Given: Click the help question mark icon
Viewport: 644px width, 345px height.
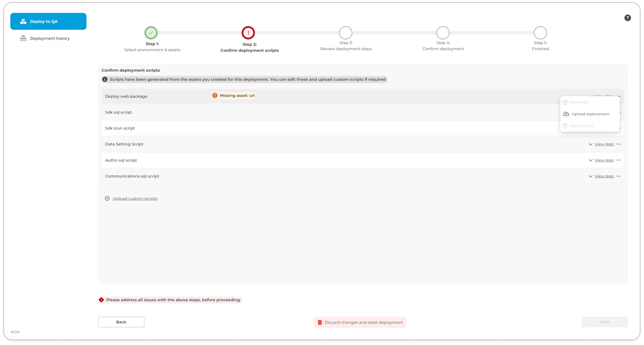Looking at the screenshot, I should click(x=627, y=18).
